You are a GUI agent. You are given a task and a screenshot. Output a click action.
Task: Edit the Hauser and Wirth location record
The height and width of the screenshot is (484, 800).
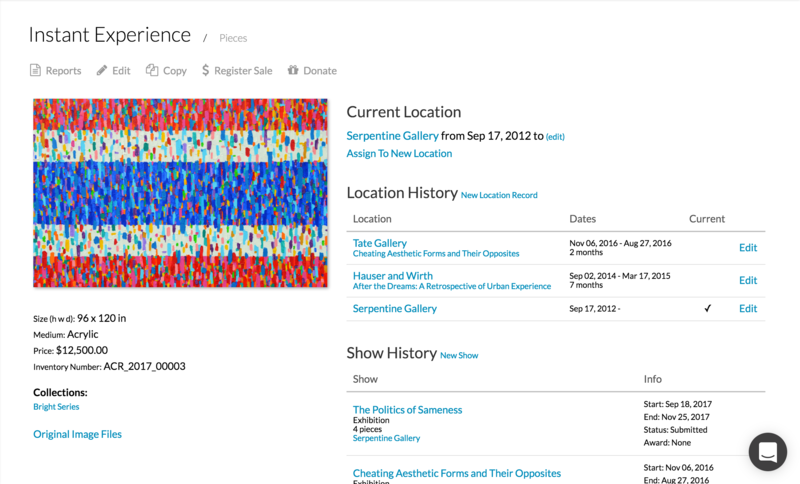click(x=747, y=281)
